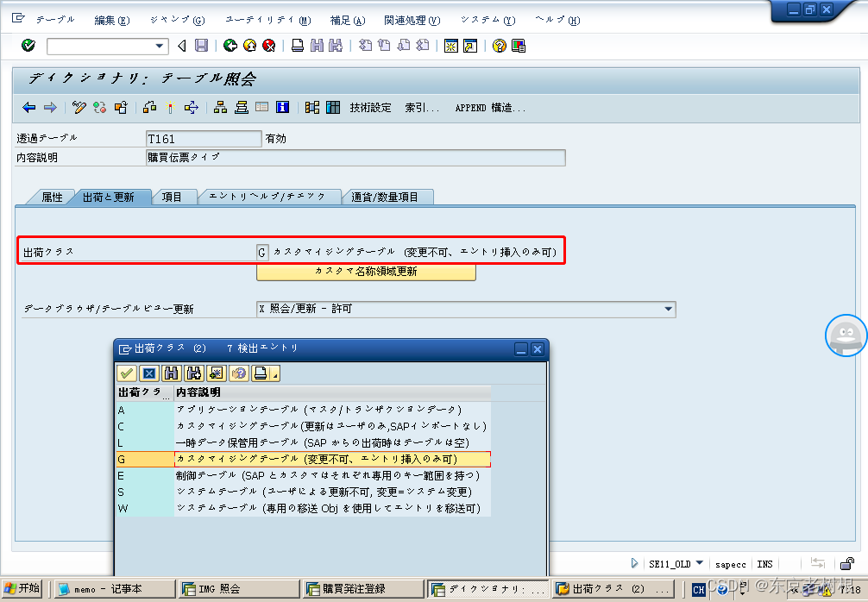This screenshot has width=868, height=602.
Task: Click the popup Find binoculars icon
Action: 171,373
